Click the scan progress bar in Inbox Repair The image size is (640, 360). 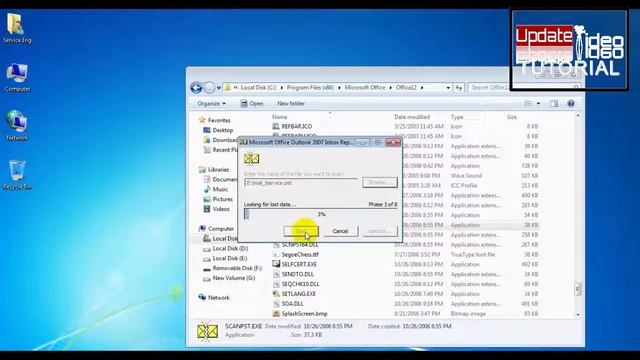click(320, 214)
